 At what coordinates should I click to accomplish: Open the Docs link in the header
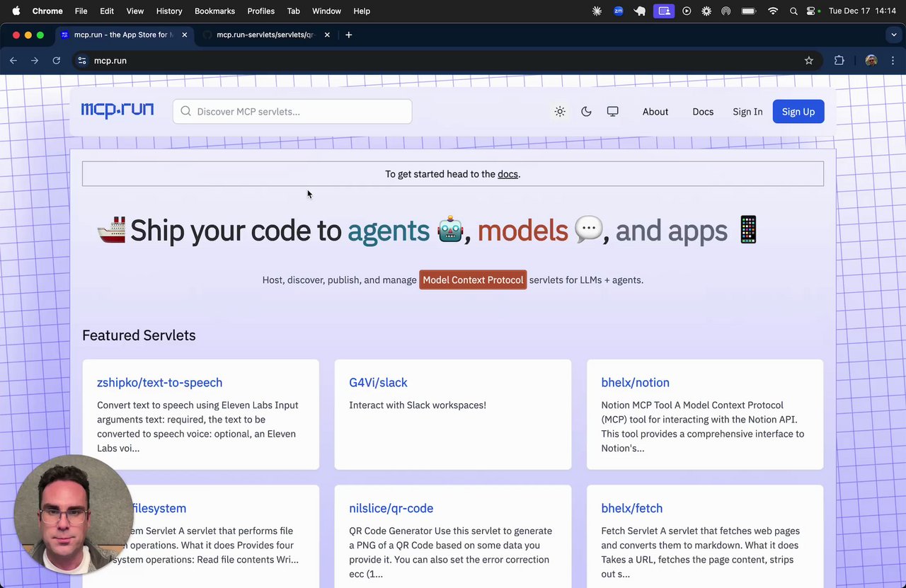coord(703,112)
